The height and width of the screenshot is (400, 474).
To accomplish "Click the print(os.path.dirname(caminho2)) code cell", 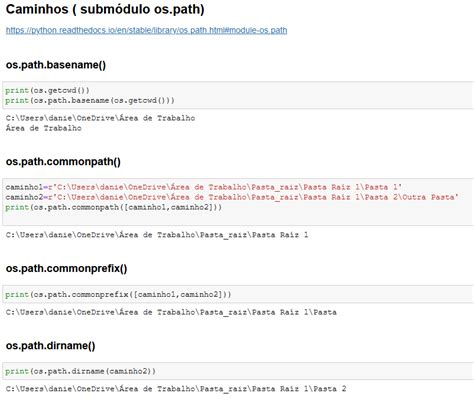I will 238,371.
